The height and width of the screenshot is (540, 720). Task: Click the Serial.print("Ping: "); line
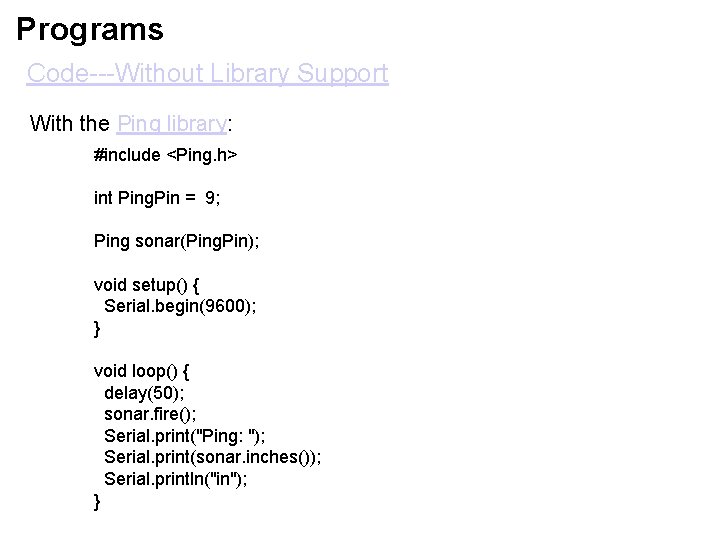[x=185, y=436]
